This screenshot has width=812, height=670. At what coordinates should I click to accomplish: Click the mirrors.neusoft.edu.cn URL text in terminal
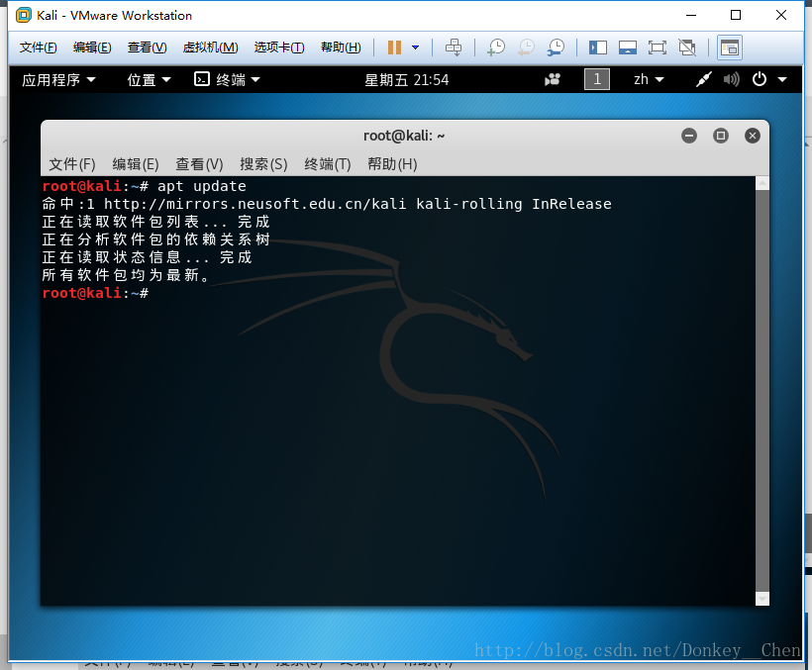click(254, 204)
